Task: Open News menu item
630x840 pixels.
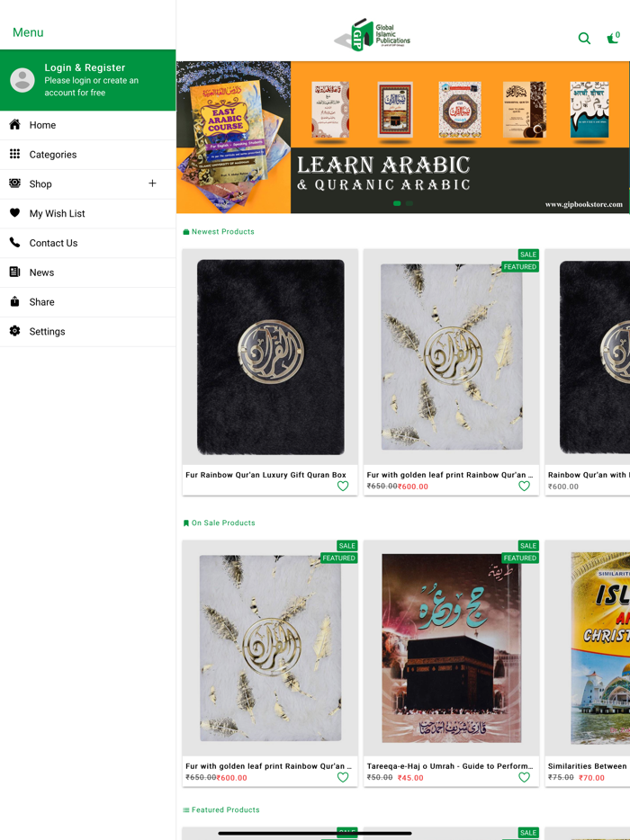Action: coord(88,273)
